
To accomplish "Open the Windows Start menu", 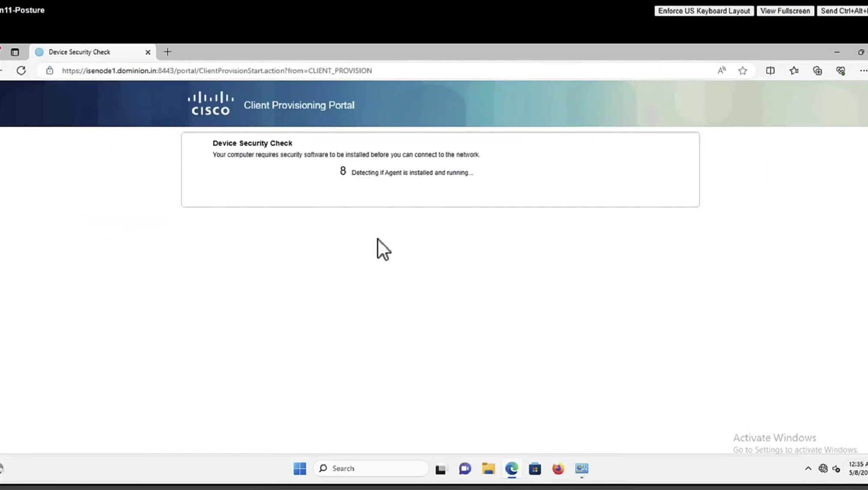I will tap(300, 469).
